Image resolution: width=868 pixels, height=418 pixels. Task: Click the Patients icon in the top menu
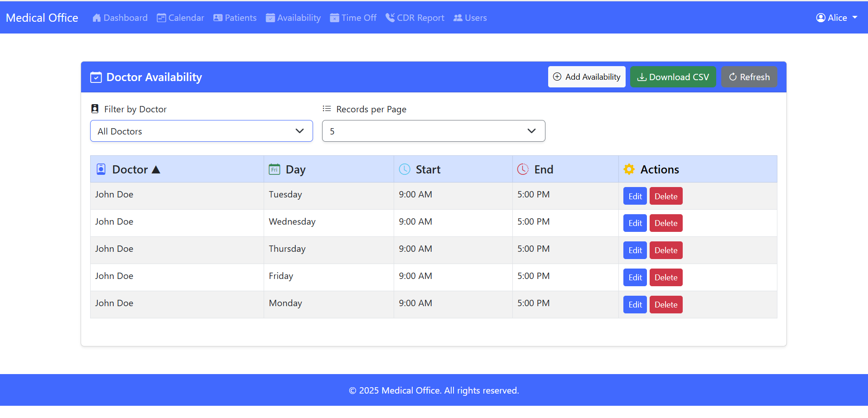218,18
